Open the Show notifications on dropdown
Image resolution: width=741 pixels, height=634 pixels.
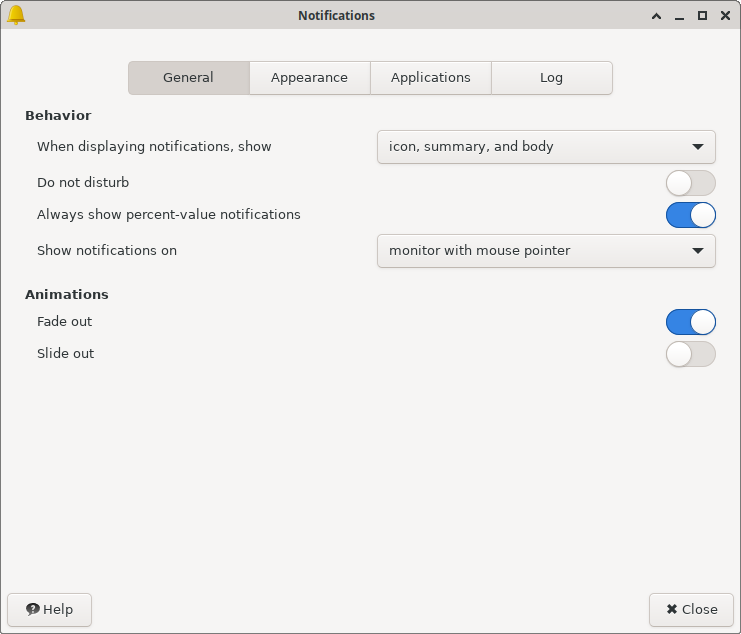[x=546, y=251]
